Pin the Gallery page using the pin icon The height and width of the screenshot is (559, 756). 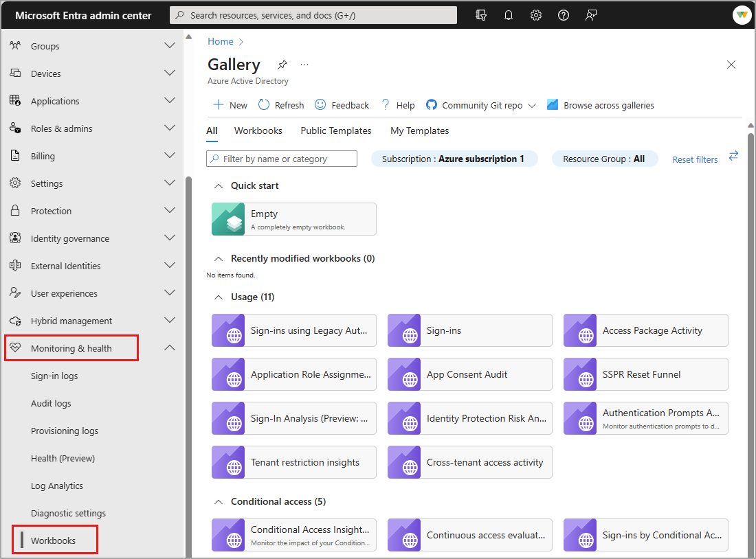click(282, 64)
